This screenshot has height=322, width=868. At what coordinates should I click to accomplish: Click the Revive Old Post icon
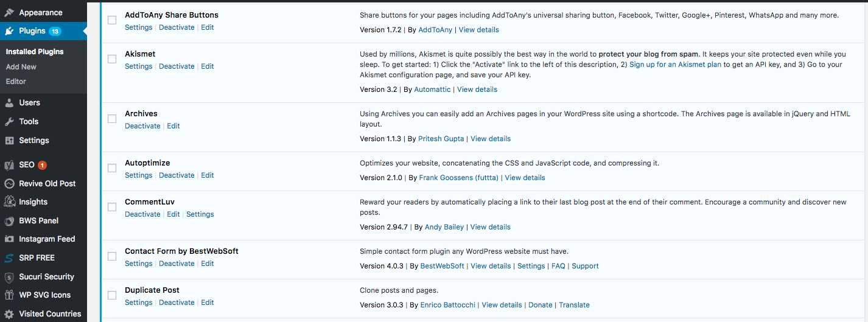(9, 184)
